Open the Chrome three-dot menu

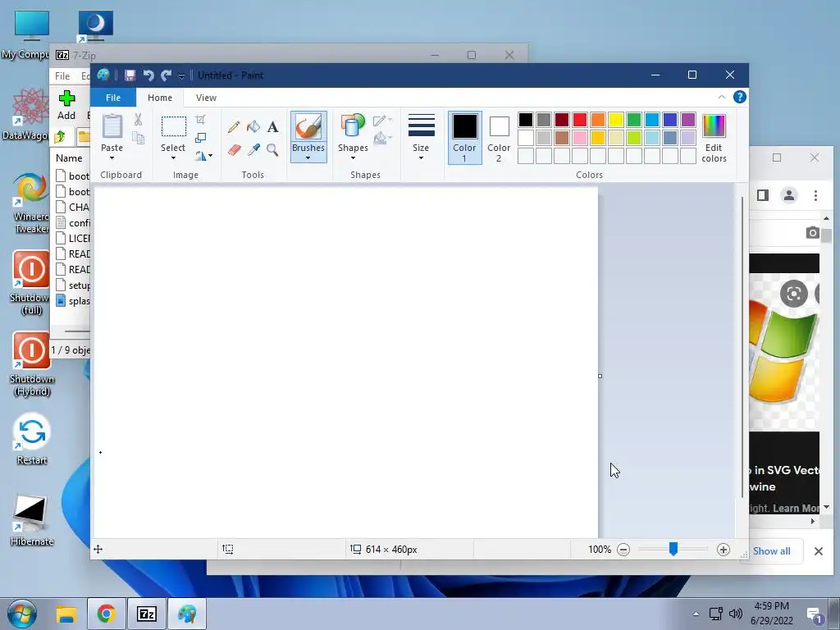coord(815,195)
